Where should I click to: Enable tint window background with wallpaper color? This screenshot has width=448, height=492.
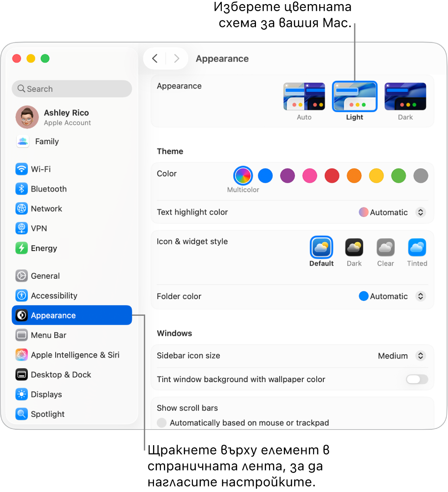coord(416,379)
